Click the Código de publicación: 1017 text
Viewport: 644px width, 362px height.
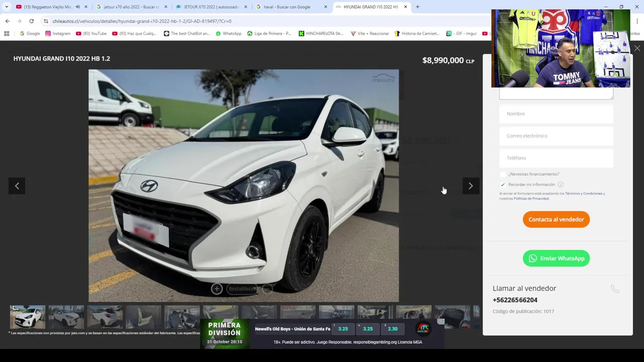pyautogui.click(x=523, y=312)
